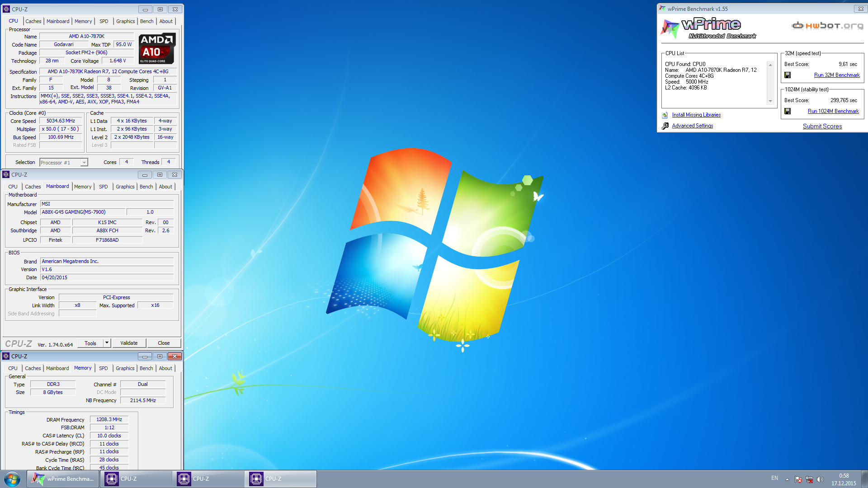Click the NB Frequency 2114.5 MHz value

tap(143, 401)
